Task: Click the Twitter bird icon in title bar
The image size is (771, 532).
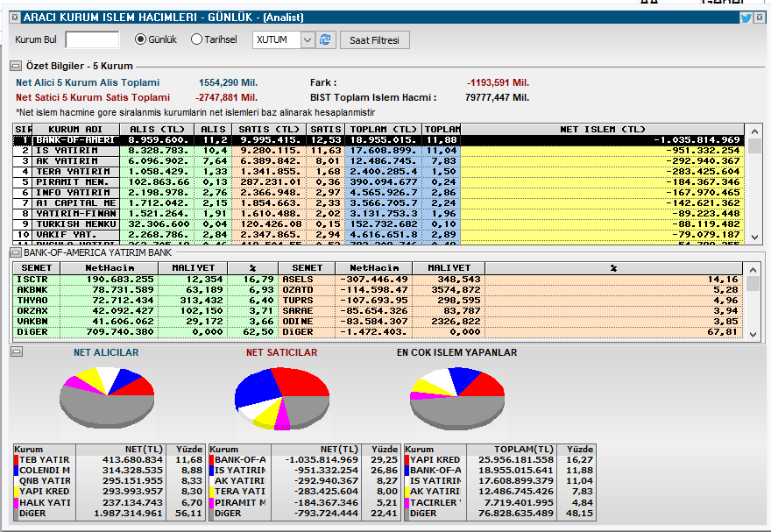Action: coord(746,18)
